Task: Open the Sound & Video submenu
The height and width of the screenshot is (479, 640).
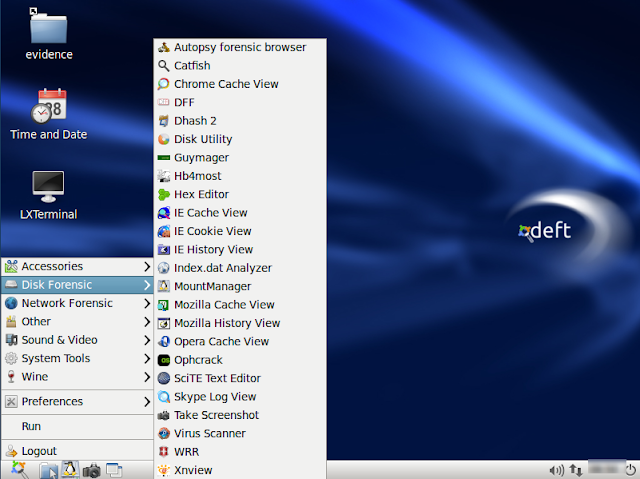Action: tap(77, 340)
